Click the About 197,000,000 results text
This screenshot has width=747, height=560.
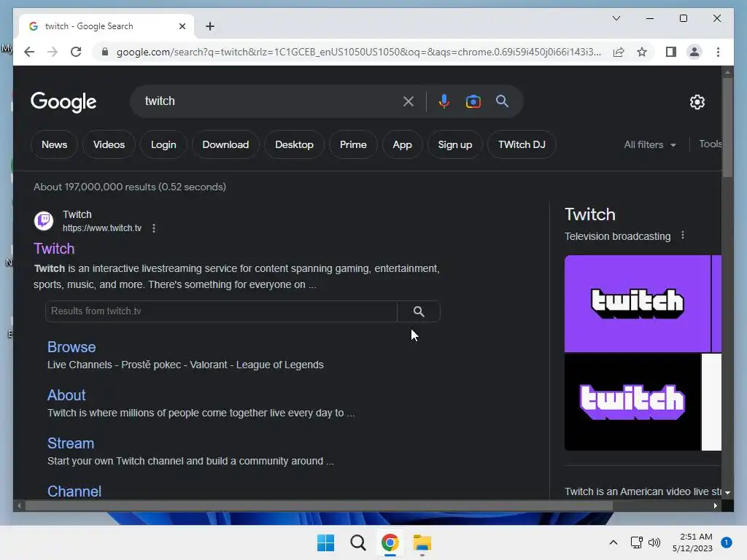point(130,187)
